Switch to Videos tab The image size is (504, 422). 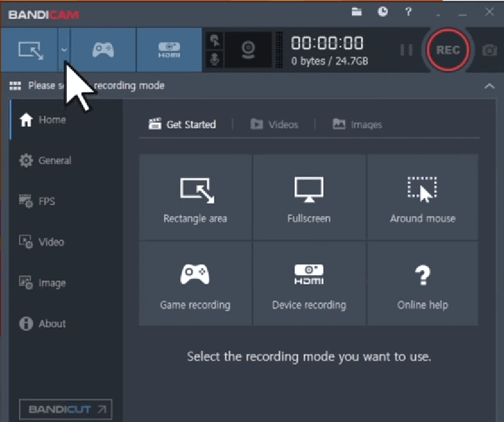click(274, 124)
